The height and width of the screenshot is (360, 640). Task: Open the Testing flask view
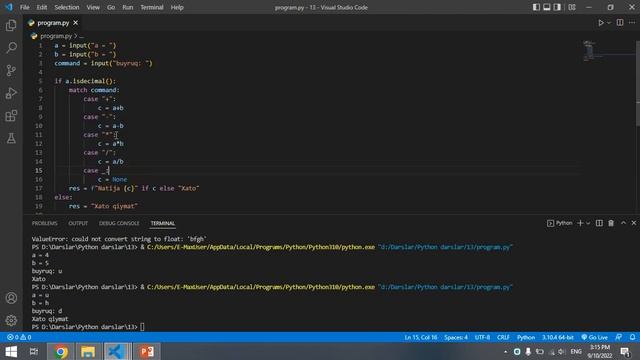pyautogui.click(x=11, y=138)
